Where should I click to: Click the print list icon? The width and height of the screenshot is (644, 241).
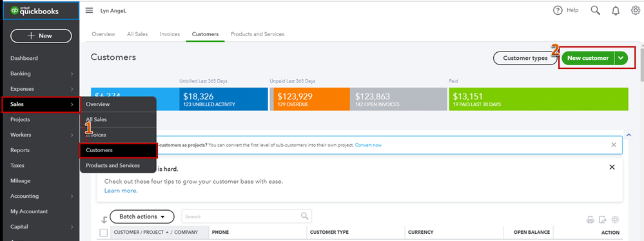tap(590, 220)
